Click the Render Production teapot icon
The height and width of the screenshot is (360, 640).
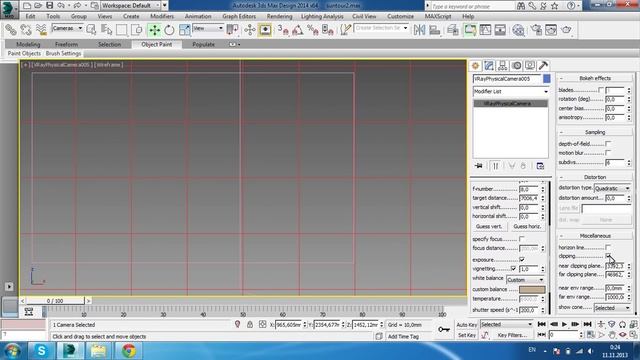pos(566,30)
